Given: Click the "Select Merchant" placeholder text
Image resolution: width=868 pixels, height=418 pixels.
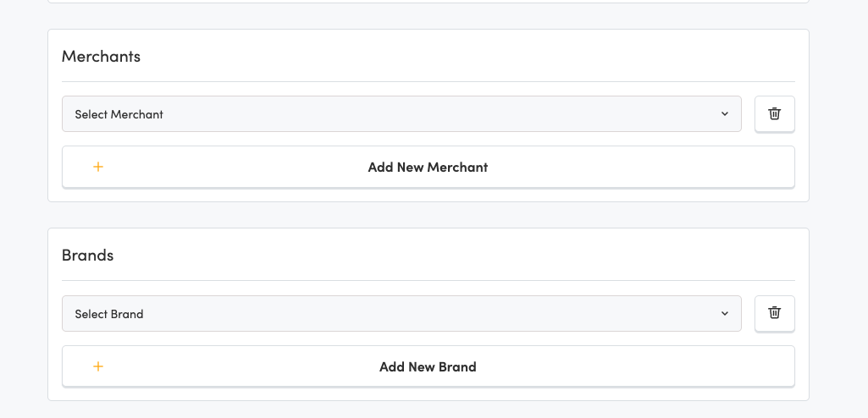Looking at the screenshot, I should (x=119, y=114).
